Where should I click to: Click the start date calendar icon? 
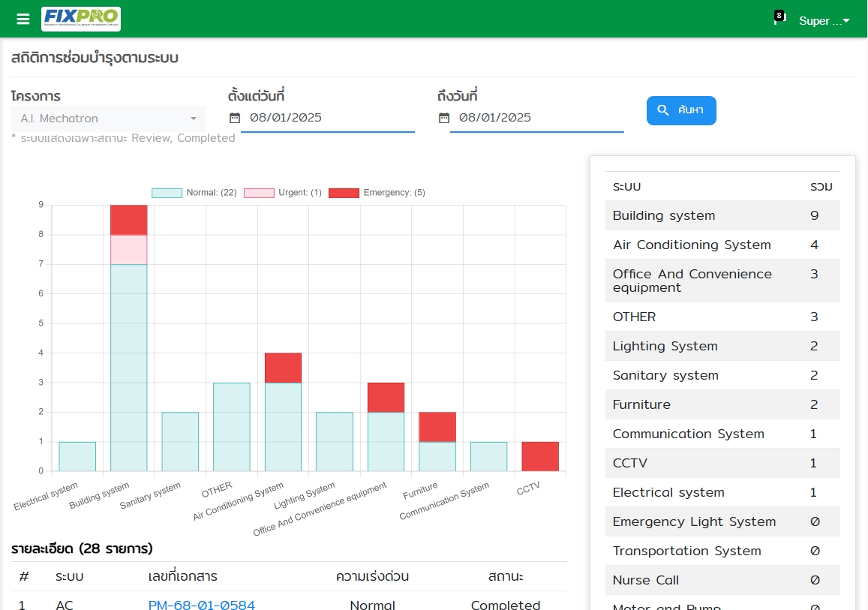coord(235,118)
